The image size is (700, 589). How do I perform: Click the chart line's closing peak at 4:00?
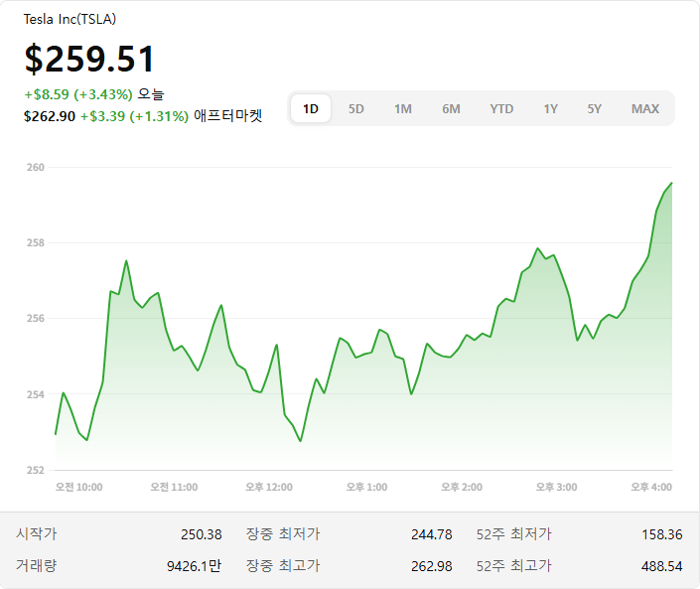pyautogui.click(x=671, y=183)
